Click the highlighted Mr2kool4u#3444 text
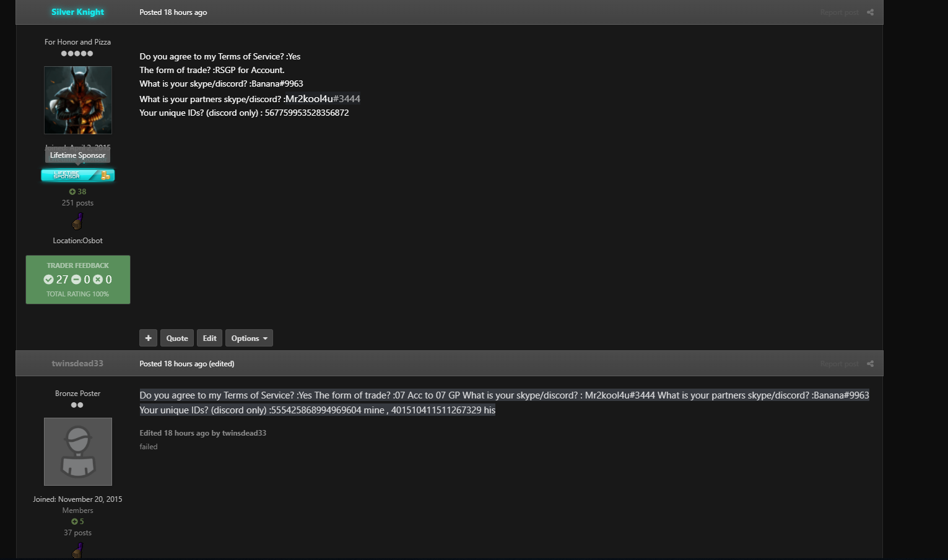948x560 pixels. pyautogui.click(x=323, y=99)
